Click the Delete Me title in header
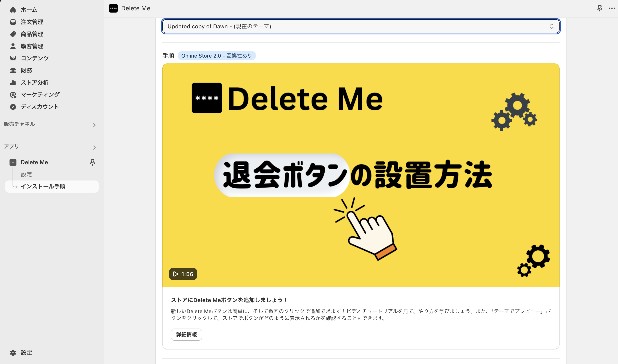 coord(136,8)
